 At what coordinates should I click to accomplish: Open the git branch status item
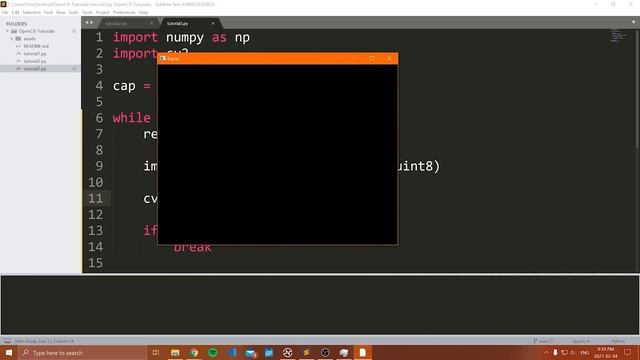tap(543, 341)
